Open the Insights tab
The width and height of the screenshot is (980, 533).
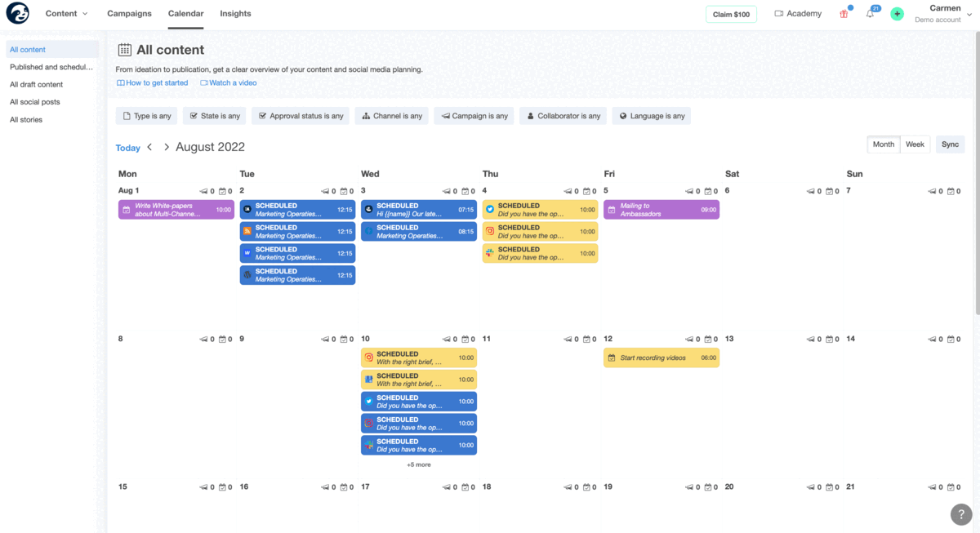[x=235, y=14]
